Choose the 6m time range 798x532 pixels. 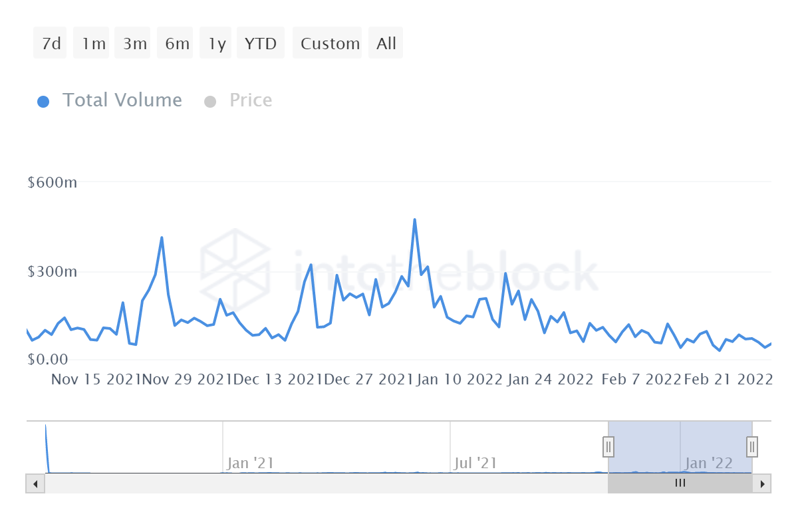click(x=176, y=44)
